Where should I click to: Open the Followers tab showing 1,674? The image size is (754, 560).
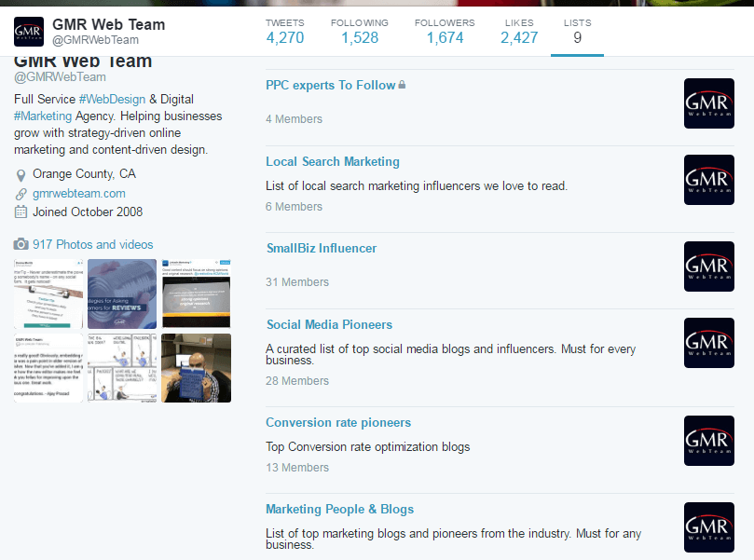[x=445, y=32]
